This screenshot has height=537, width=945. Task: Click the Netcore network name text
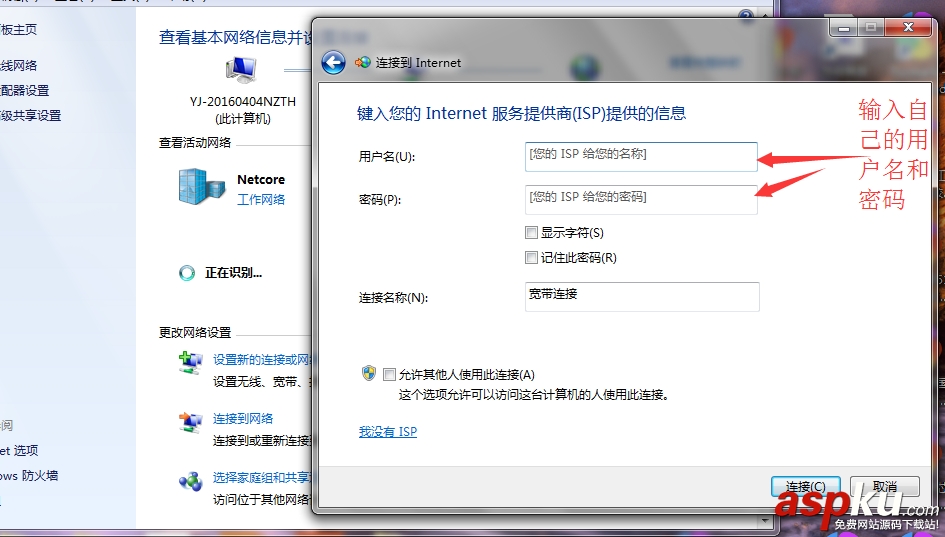click(261, 180)
